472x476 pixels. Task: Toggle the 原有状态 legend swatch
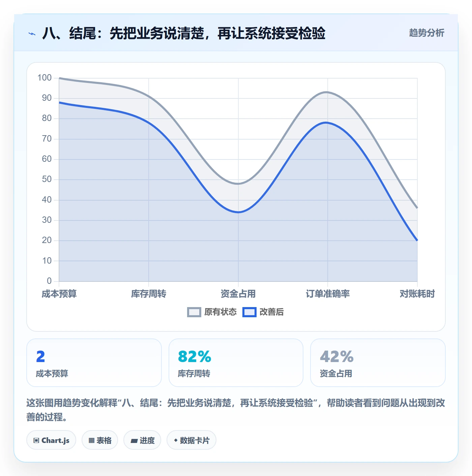[x=194, y=312]
